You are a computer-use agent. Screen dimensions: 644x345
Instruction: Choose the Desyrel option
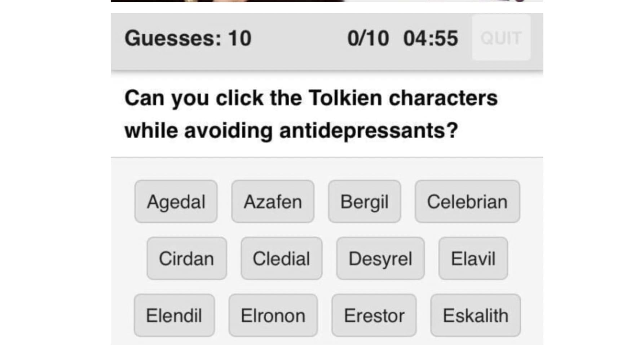tap(380, 258)
